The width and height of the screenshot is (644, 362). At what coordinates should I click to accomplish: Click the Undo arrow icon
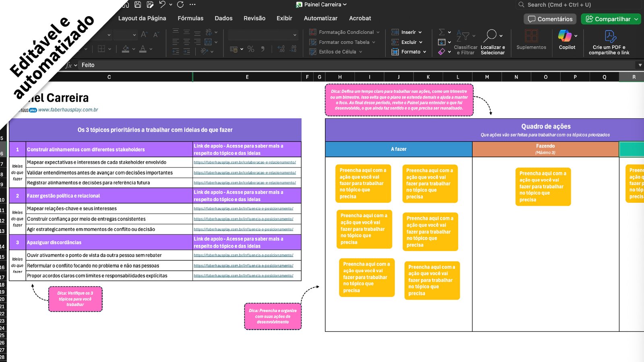(162, 4)
